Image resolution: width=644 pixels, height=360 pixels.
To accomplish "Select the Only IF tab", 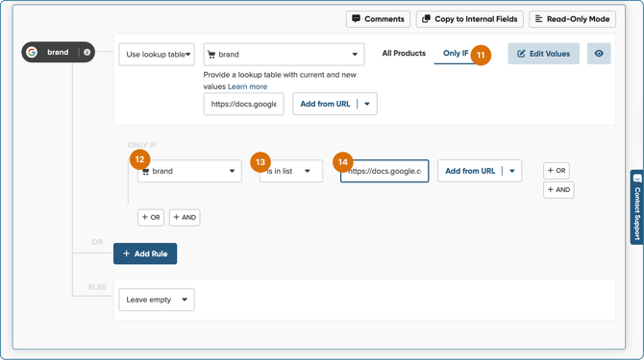I will [456, 54].
